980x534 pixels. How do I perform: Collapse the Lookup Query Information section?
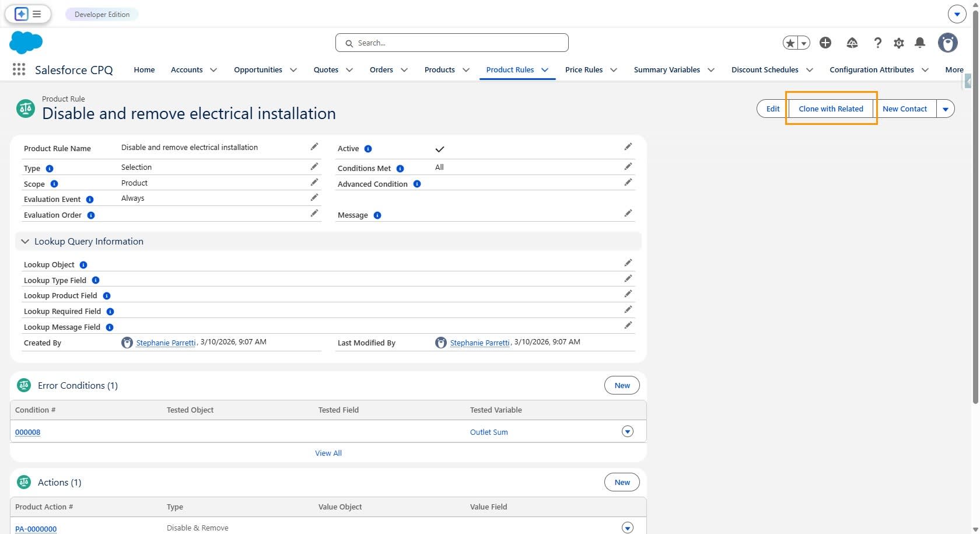(x=25, y=242)
